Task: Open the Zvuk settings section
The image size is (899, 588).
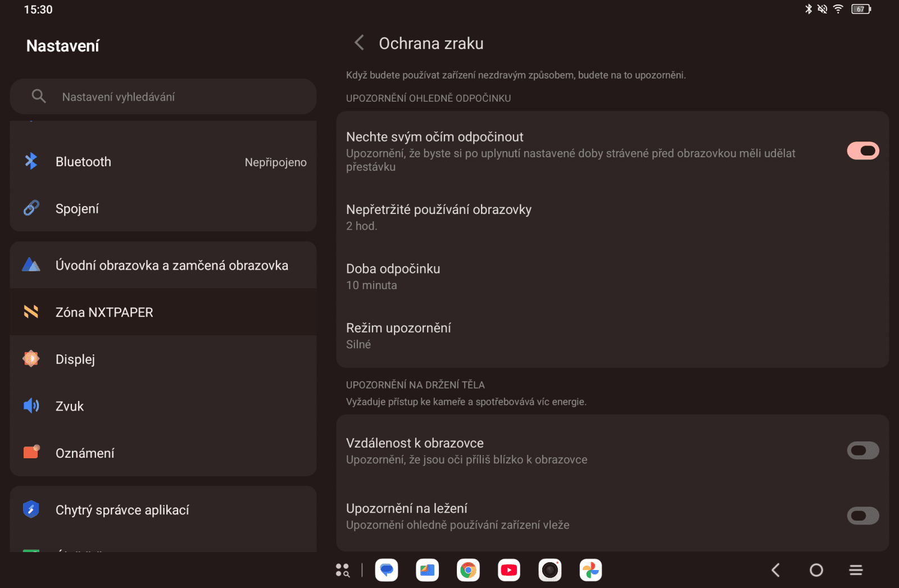Action: click(x=69, y=406)
